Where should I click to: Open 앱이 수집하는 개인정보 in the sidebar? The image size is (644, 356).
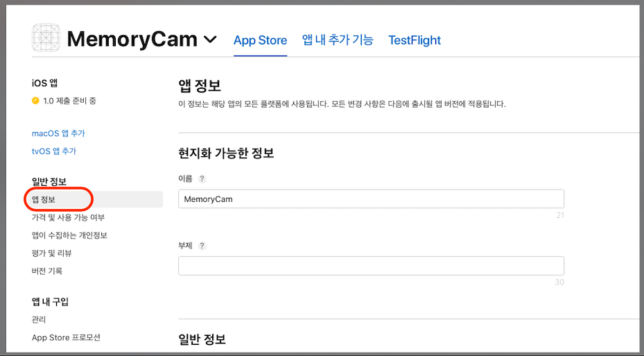[69, 235]
